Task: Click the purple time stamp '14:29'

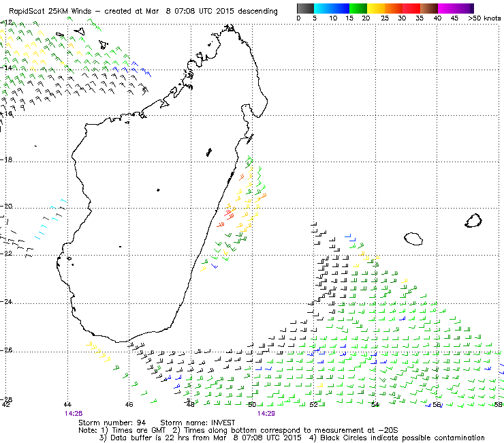Action: tap(266, 414)
